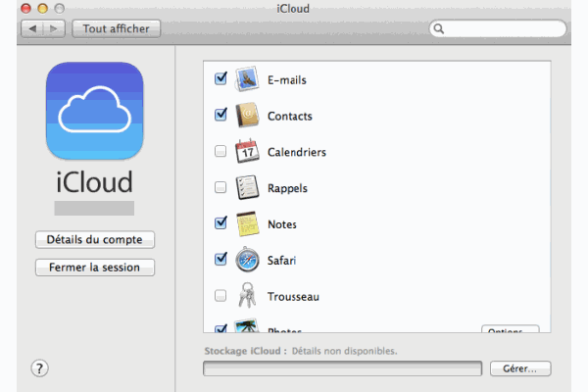The height and width of the screenshot is (392, 588).
Task: Select the E-mails label text
Action: tap(287, 80)
